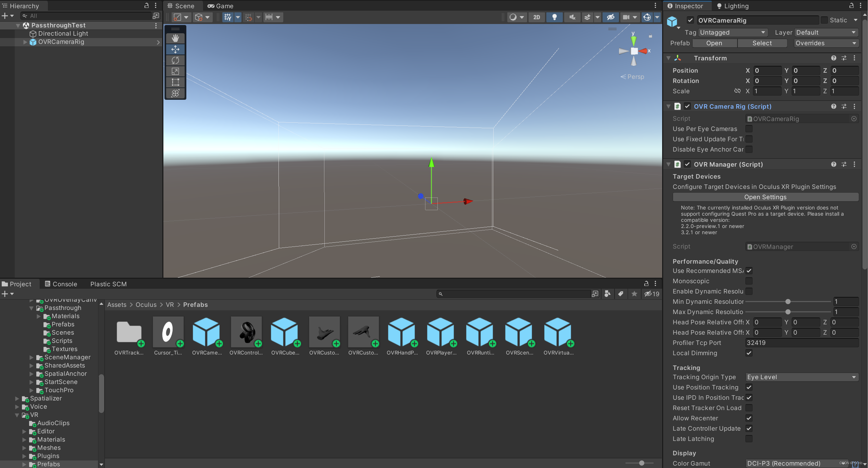Screen dimensions: 868x468
Task: Pick object for OVRManager Script field
Action: click(854, 247)
